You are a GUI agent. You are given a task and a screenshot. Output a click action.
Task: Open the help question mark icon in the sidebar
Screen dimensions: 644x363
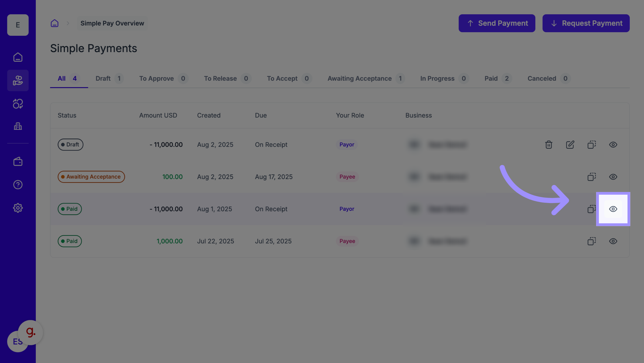click(18, 185)
